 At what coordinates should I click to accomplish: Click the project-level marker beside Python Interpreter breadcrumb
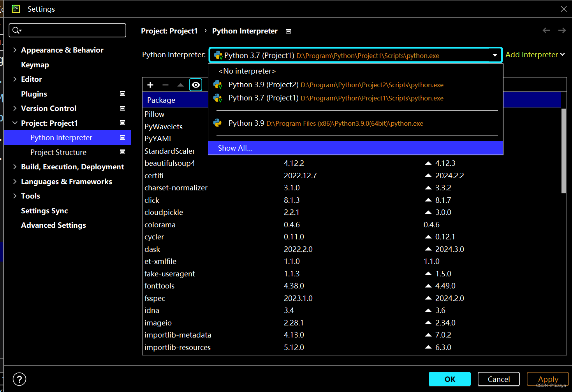click(289, 31)
